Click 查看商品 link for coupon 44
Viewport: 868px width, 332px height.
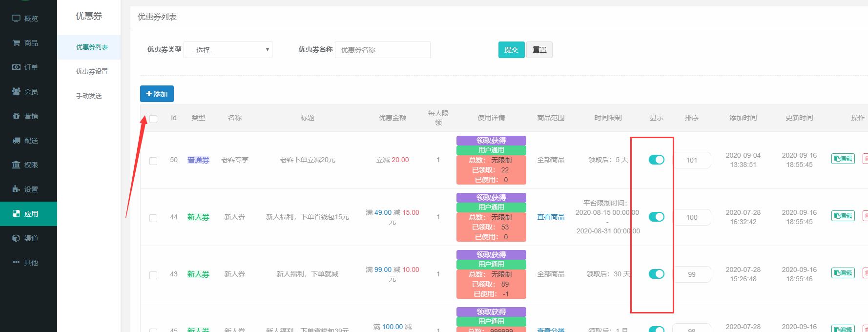pos(551,217)
